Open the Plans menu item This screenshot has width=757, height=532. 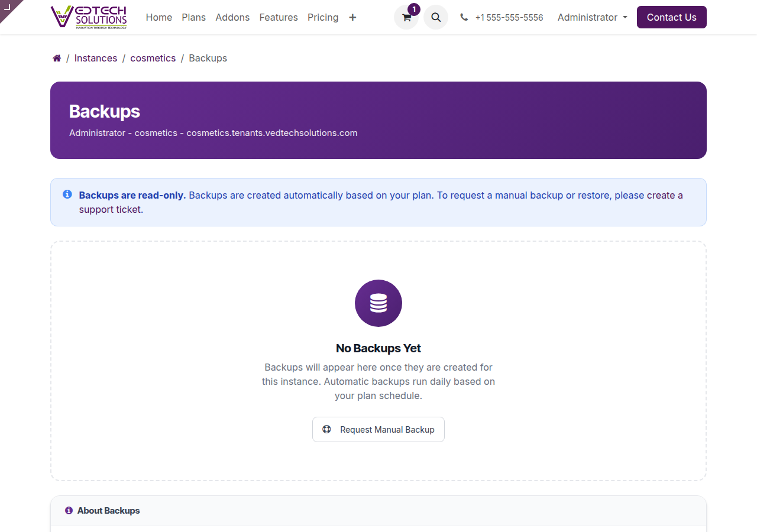coord(193,17)
